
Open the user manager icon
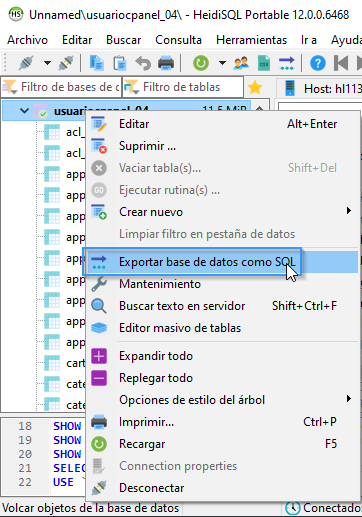click(x=241, y=63)
